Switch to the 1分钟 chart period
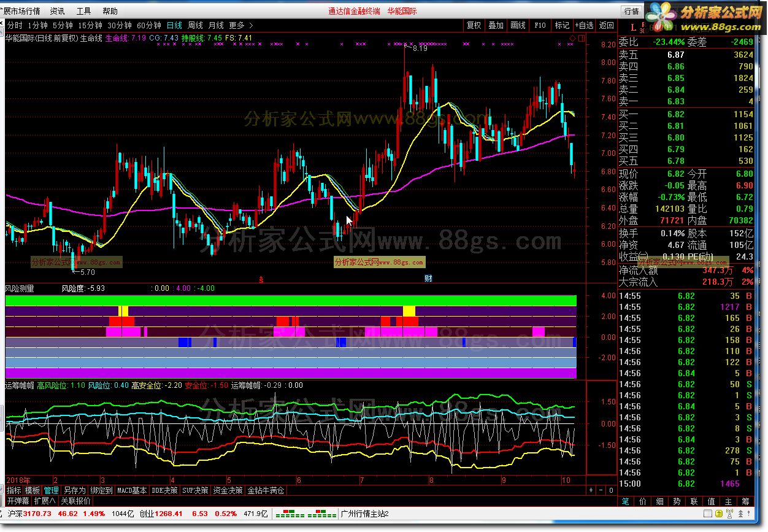Screen dimensions: 768x532 coord(37,25)
